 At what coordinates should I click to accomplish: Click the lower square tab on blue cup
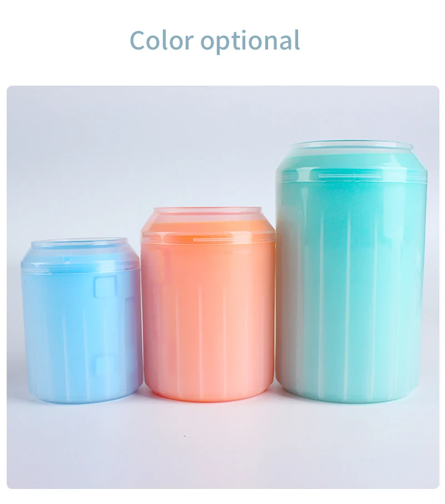point(106,365)
